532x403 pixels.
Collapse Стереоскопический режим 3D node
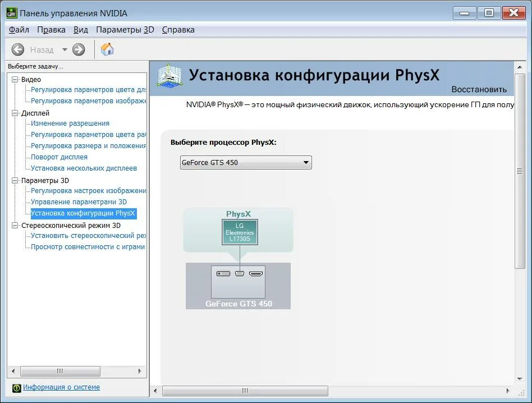(x=15, y=225)
